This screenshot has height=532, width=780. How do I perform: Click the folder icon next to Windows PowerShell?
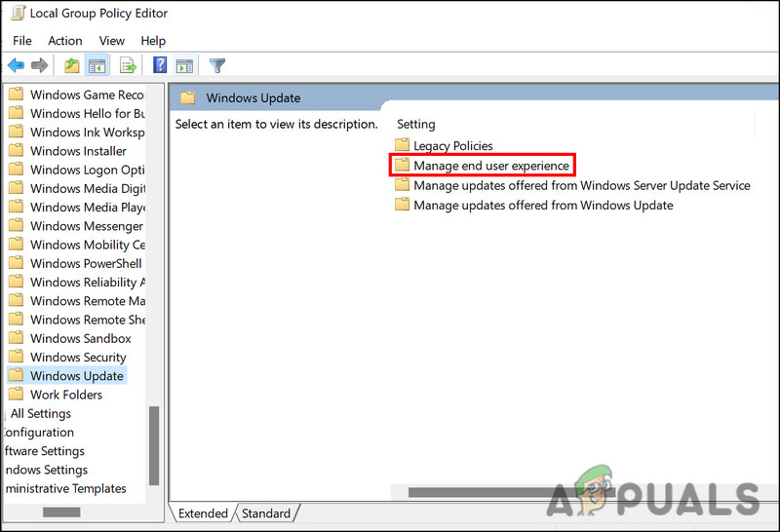coord(16,262)
